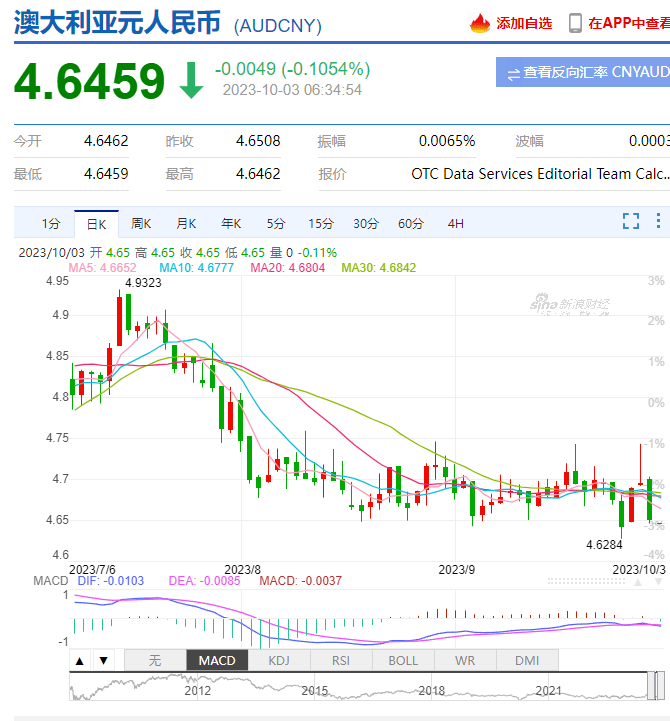Switch indicator to KDJ
Image resolution: width=670 pixels, height=721 pixels.
tap(279, 660)
